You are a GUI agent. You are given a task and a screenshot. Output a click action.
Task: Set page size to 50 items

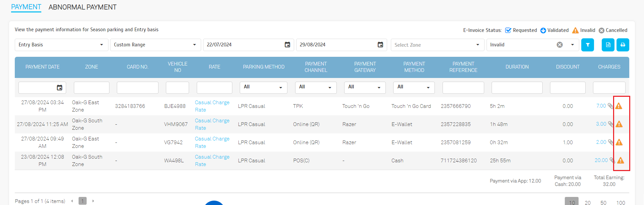[603, 202]
